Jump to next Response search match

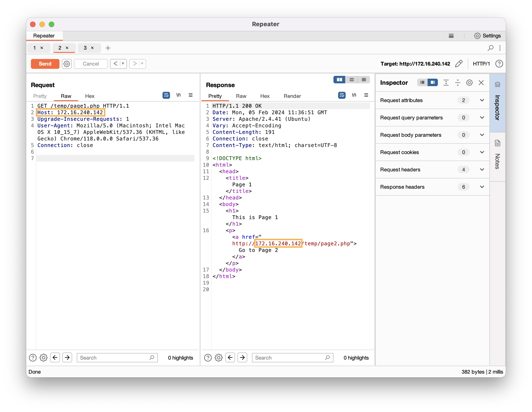[242, 358]
